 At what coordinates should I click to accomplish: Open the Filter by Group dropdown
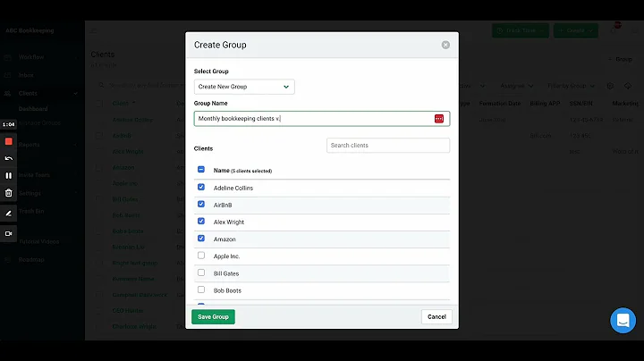[571, 86]
